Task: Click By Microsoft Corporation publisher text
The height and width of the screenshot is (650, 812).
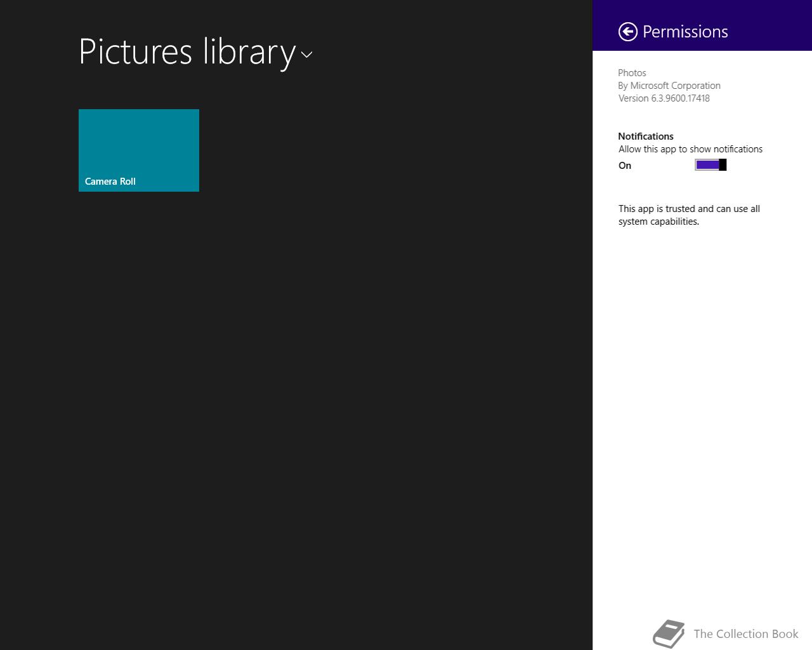Action: coord(669,86)
